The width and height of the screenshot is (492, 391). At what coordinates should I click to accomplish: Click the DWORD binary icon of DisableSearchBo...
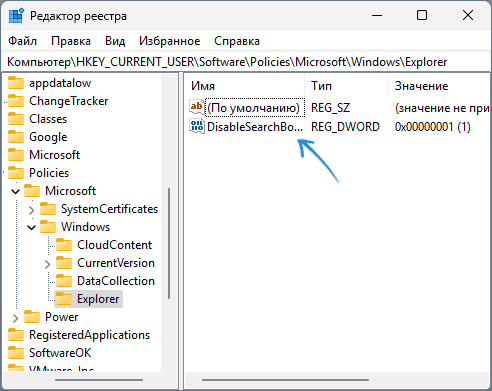197,126
